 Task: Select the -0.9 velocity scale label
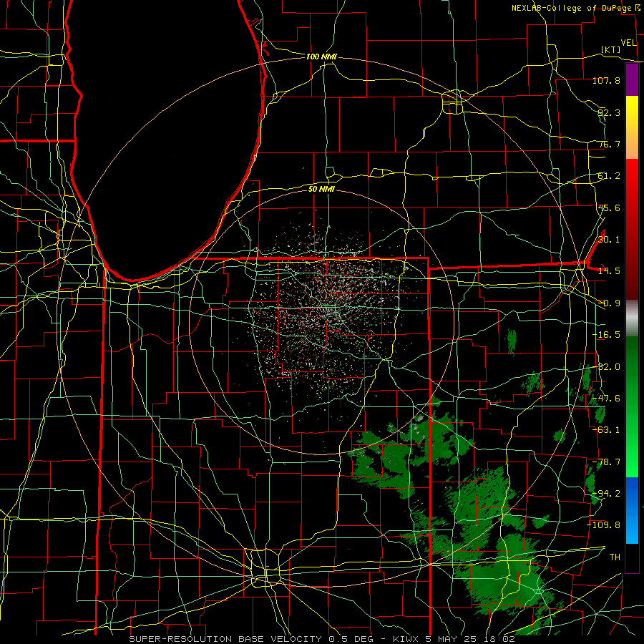[609, 303]
